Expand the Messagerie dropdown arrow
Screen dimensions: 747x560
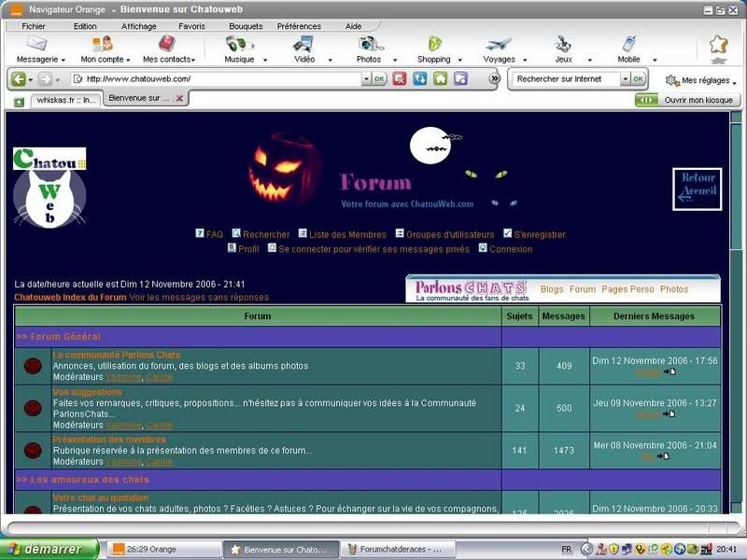point(63,60)
